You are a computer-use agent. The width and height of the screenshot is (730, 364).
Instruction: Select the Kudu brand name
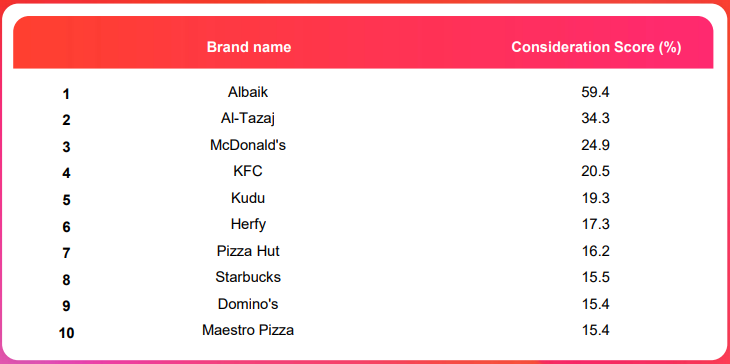coord(248,198)
